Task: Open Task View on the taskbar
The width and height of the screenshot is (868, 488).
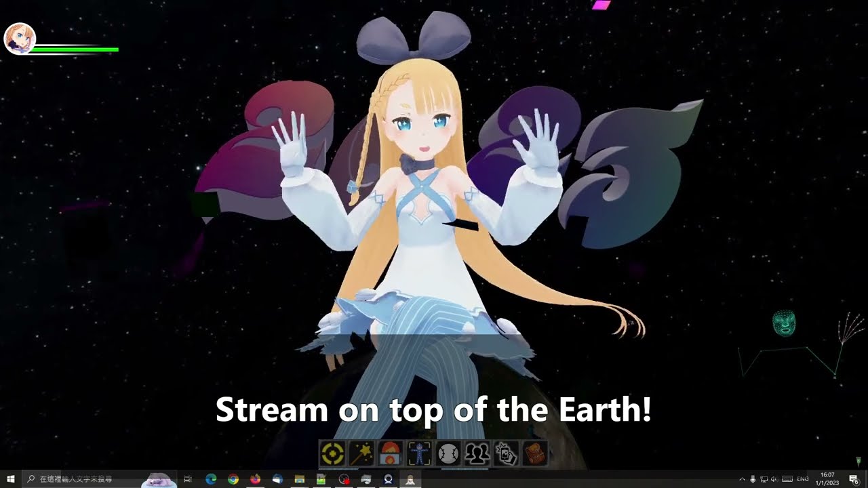Action: 188,479
